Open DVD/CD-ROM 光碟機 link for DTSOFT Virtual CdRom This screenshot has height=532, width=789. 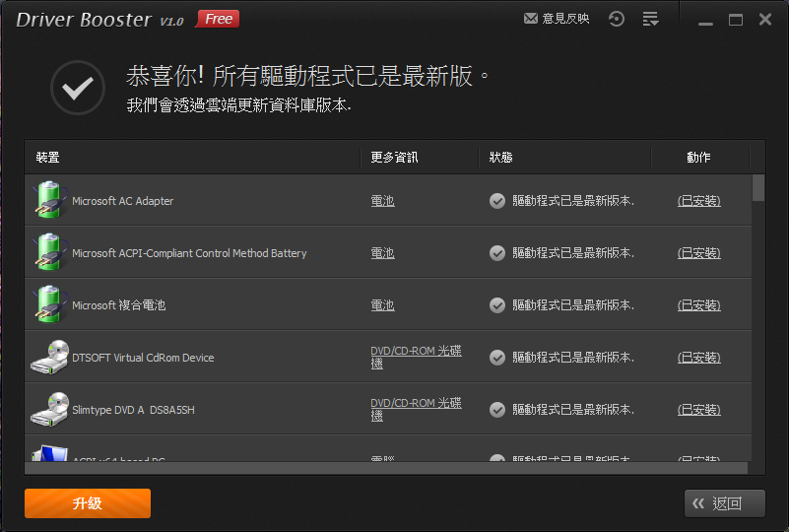(x=416, y=357)
